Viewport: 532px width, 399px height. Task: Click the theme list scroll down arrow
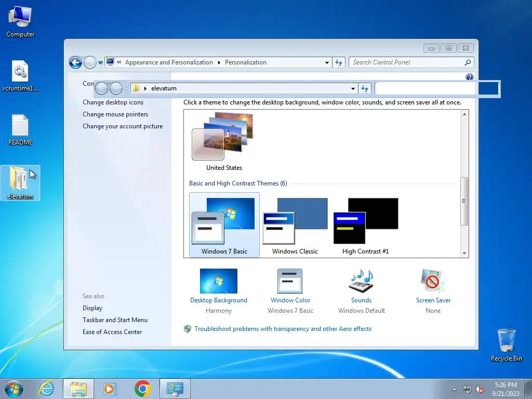464,254
